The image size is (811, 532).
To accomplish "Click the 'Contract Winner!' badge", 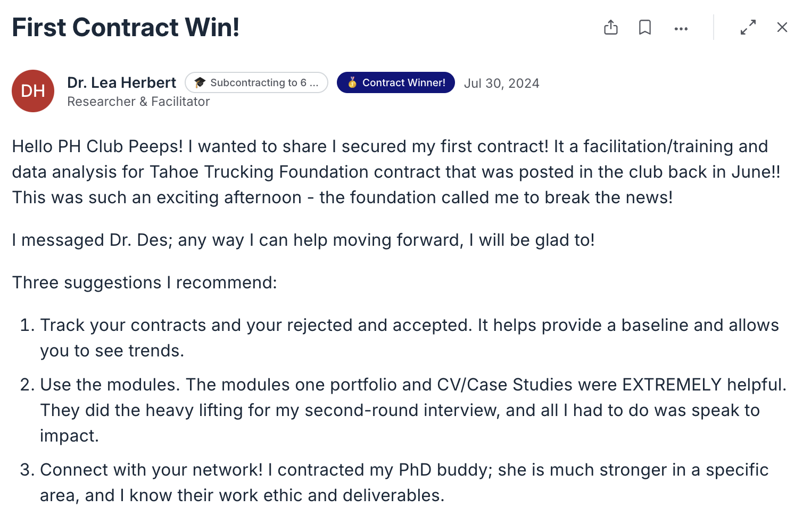I will pyautogui.click(x=396, y=82).
